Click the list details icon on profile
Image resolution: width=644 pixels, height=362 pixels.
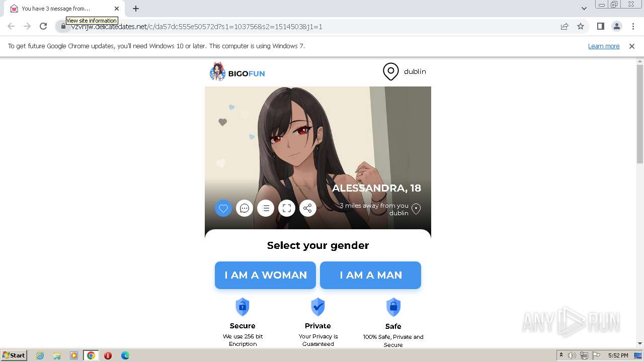pyautogui.click(x=266, y=208)
